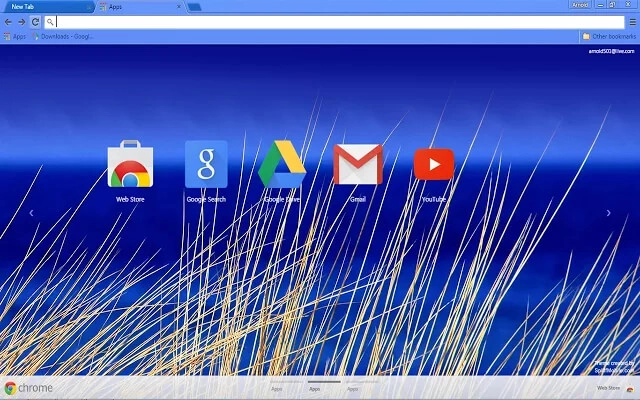Go to the next apps page arrow
The height and width of the screenshot is (400, 640).
pyautogui.click(x=609, y=212)
